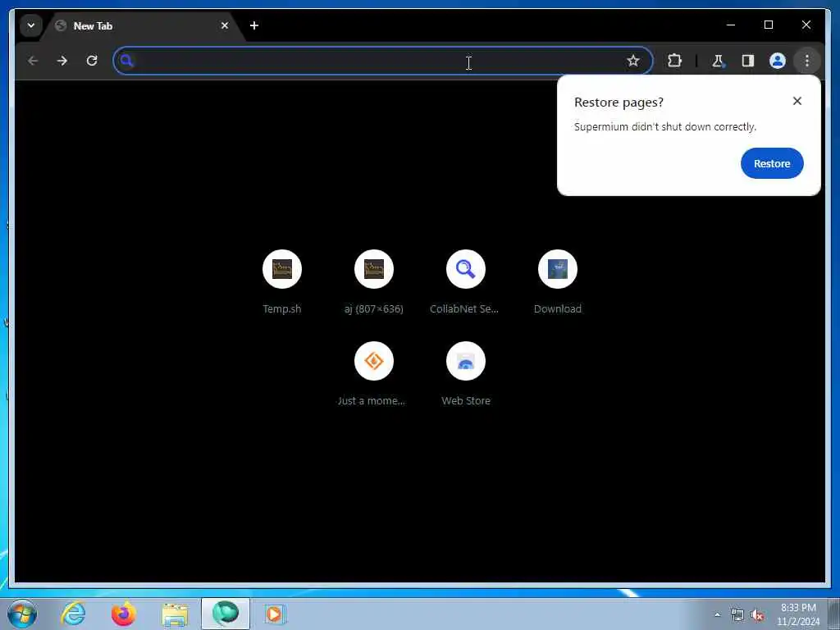Open the network tray icon
The height and width of the screenshot is (630, 840).
[737, 614]
